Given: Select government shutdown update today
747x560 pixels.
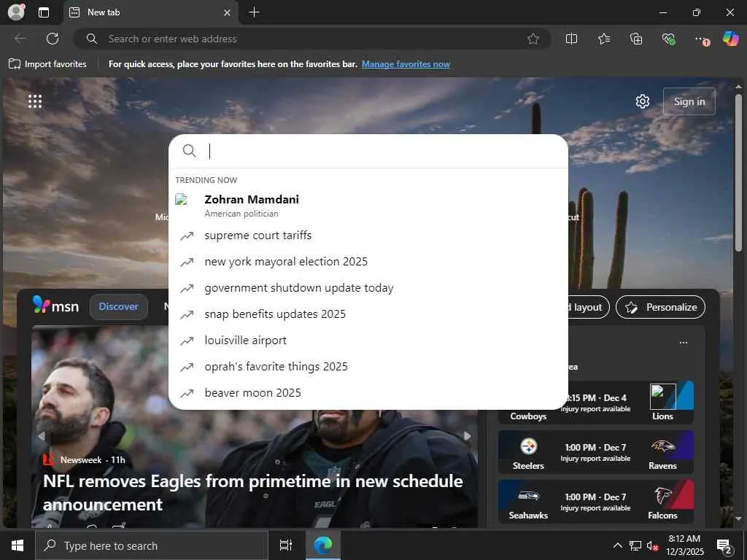Looking at the screenshot, I should (368, 287).
